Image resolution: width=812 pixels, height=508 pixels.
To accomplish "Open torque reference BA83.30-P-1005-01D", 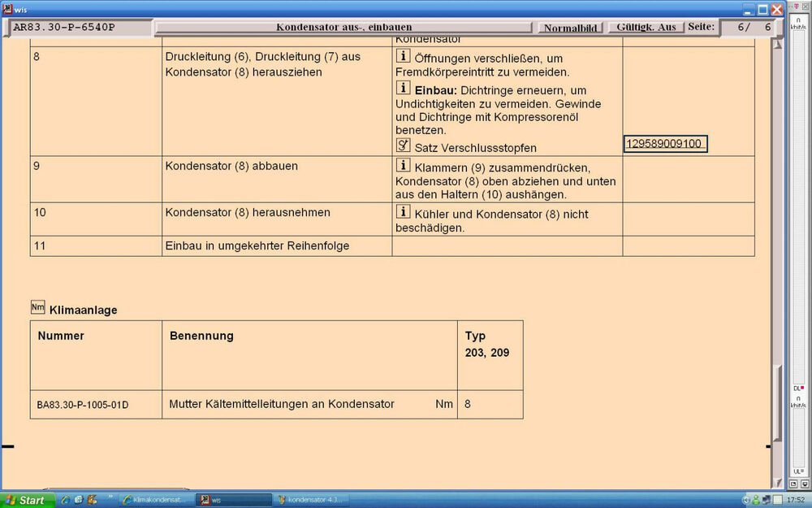I will pos(83,405).
